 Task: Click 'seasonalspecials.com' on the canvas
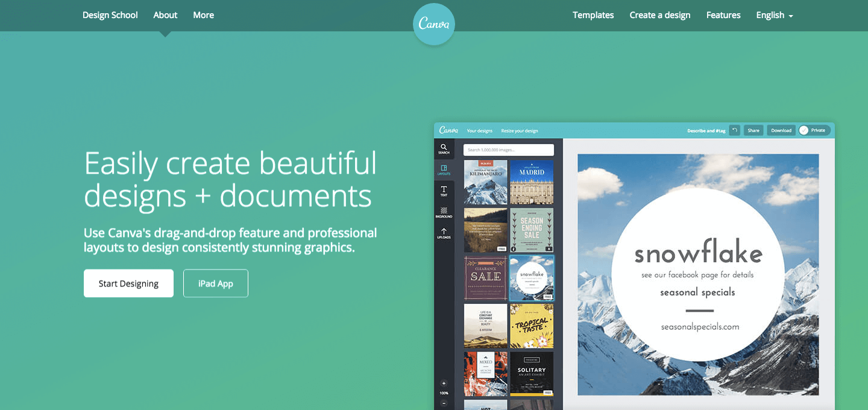(700, 327)
